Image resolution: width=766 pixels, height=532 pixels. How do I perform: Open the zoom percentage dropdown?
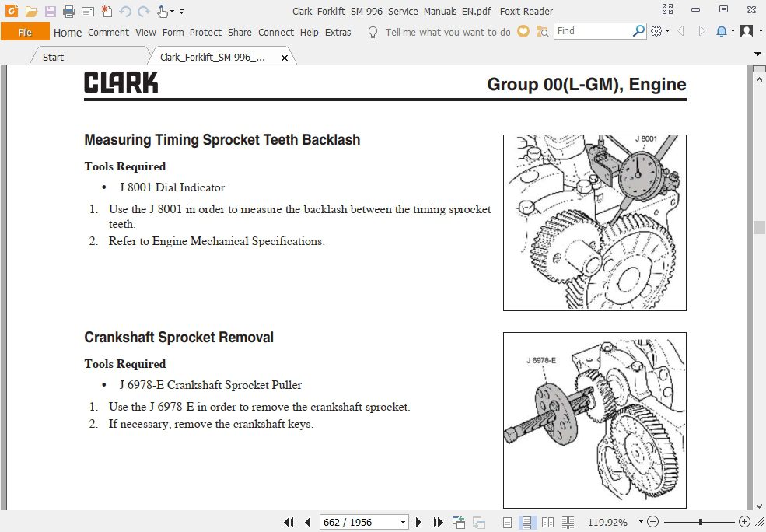(x=641, y=522)
